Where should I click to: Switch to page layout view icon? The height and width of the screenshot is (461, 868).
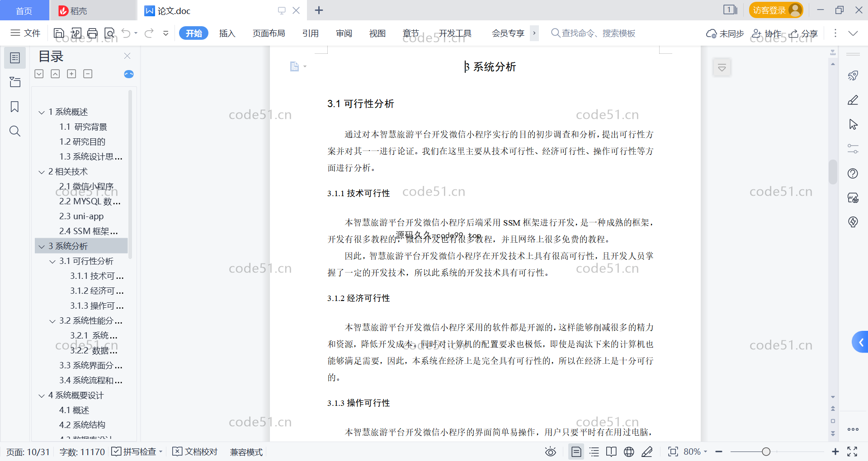576,452
